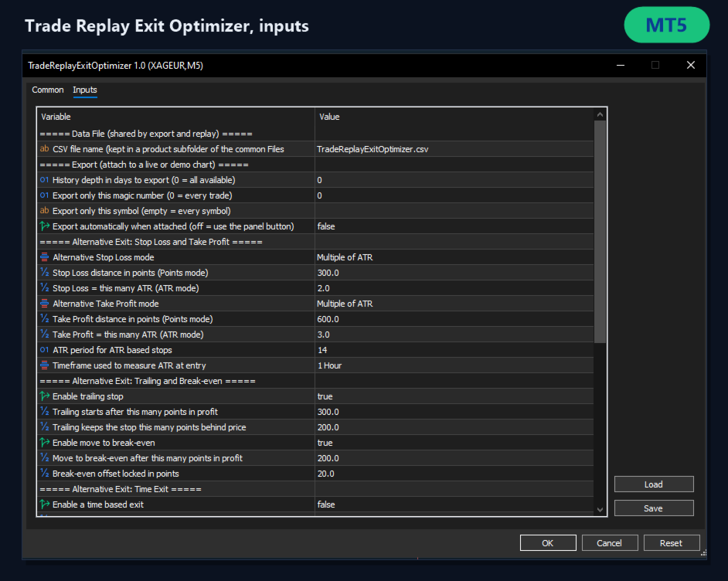Select the Trailing and Break-even section header
The image size is (728, 581).
pyautogui.click(x=315, y=381)
